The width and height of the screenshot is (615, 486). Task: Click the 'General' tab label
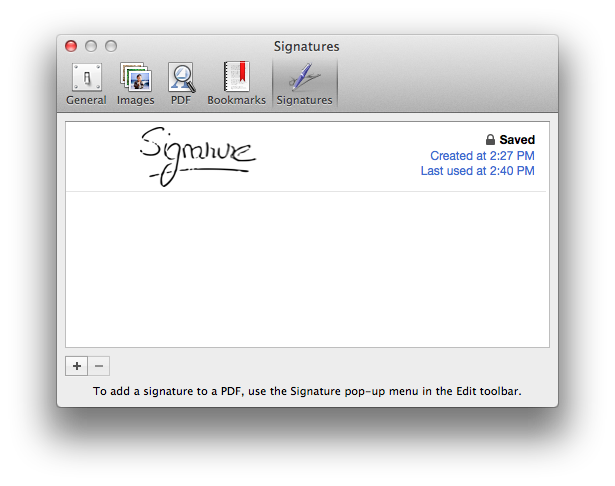(86, 100)
